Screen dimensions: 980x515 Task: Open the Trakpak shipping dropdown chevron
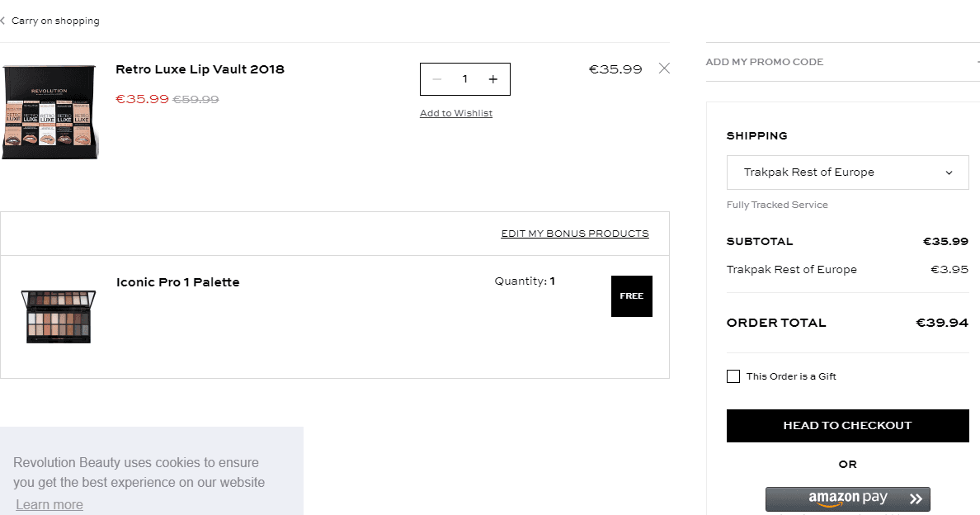949,172
